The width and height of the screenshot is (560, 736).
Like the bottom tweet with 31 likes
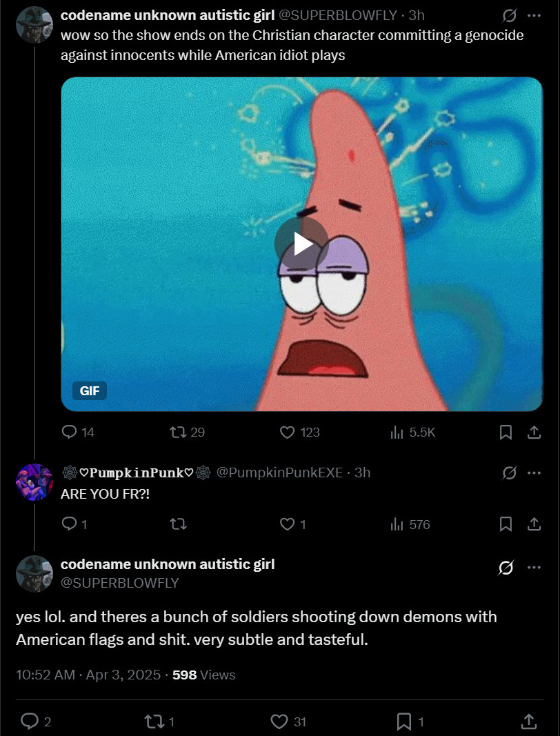(x=279, y=722)
